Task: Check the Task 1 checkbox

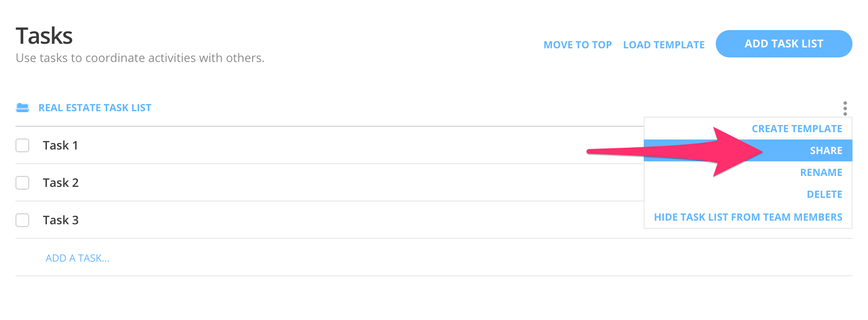Action: [22, 145]
